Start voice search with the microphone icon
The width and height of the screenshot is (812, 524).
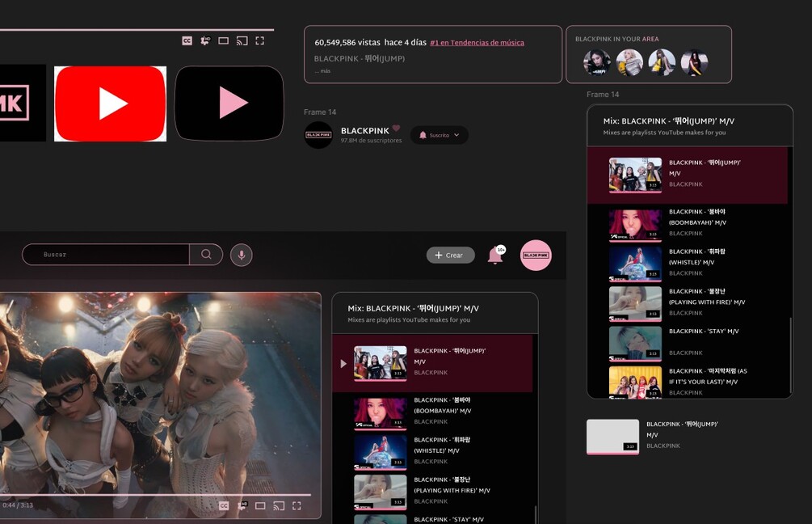click(x=242, y=255)
